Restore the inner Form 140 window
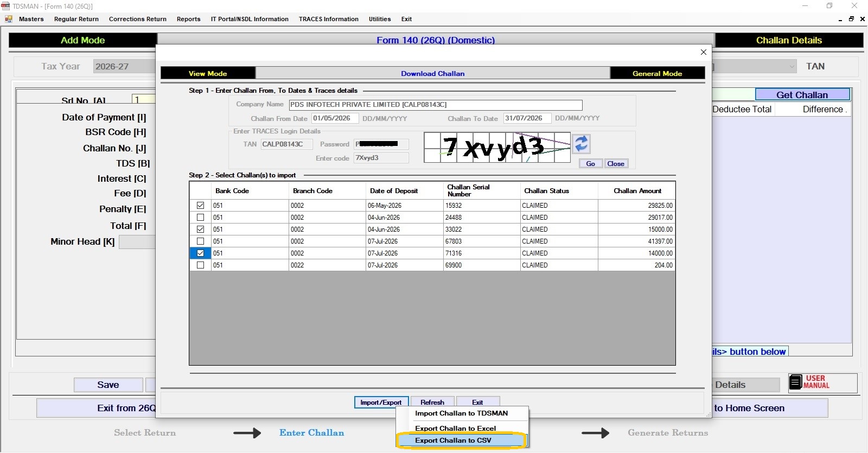Screen dimensions: 868x453 pyautogui.click(x=851, y=19)
